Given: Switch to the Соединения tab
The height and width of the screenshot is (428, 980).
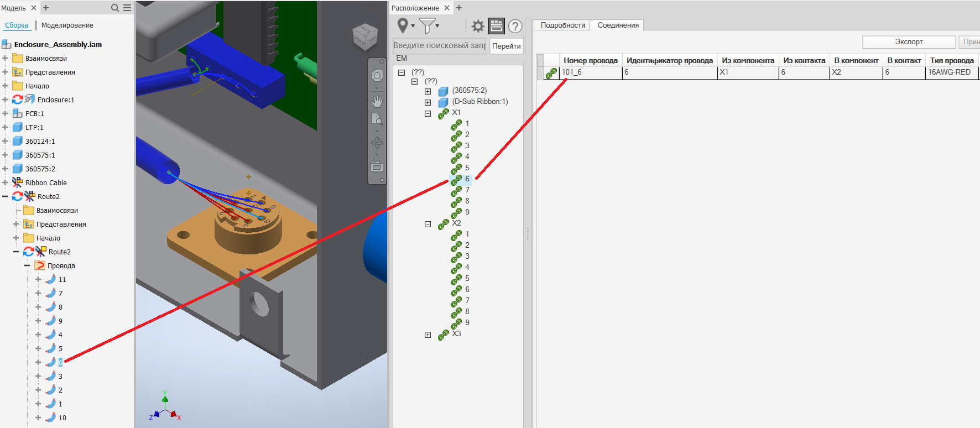Looking at the screenshot, I should (618, 25).
